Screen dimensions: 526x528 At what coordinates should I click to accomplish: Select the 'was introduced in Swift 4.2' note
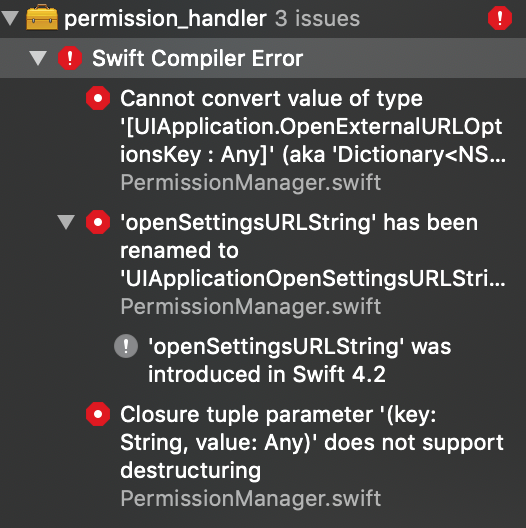coord(300,360)
